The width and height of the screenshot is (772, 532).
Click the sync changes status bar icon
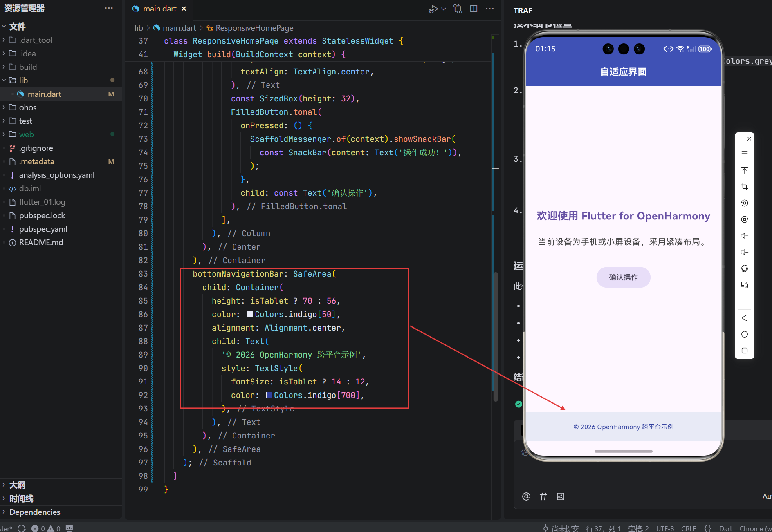[x=22, y=528]
